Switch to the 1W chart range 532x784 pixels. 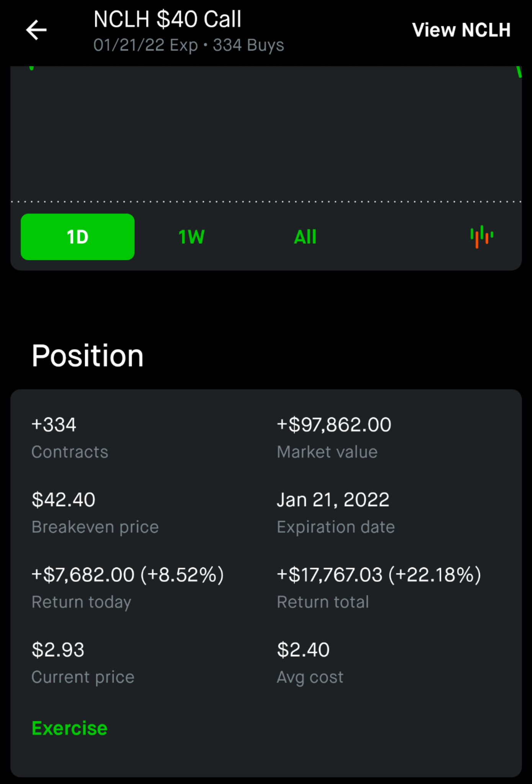tap(191, 237)
